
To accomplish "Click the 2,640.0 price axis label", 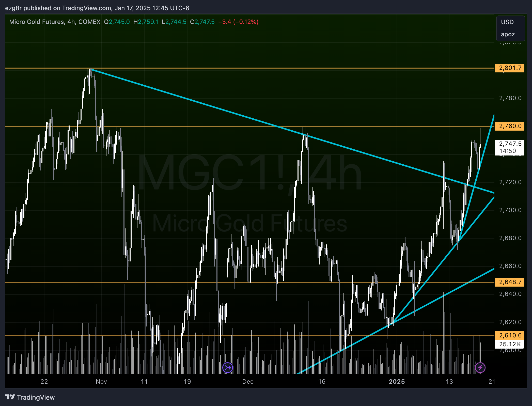I will pos(510,294).
